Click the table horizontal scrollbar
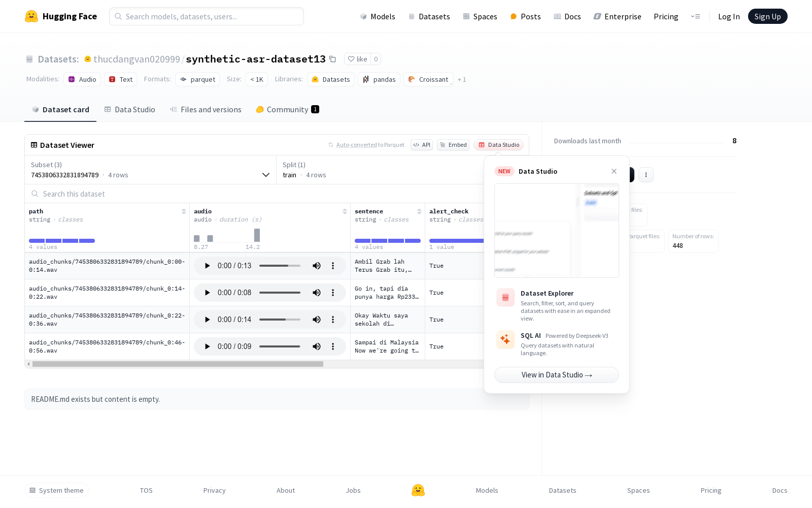The width and height of the screenshot is (812, 508). click(178, 364)
